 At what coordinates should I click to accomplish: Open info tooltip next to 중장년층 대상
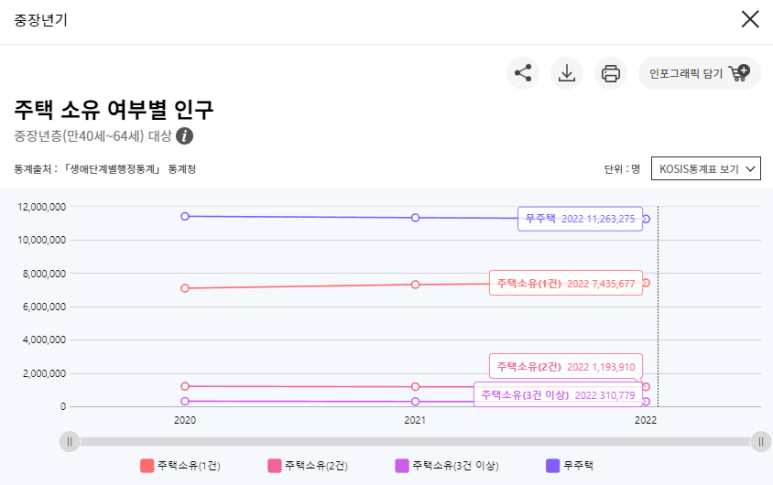pos(184,136)
